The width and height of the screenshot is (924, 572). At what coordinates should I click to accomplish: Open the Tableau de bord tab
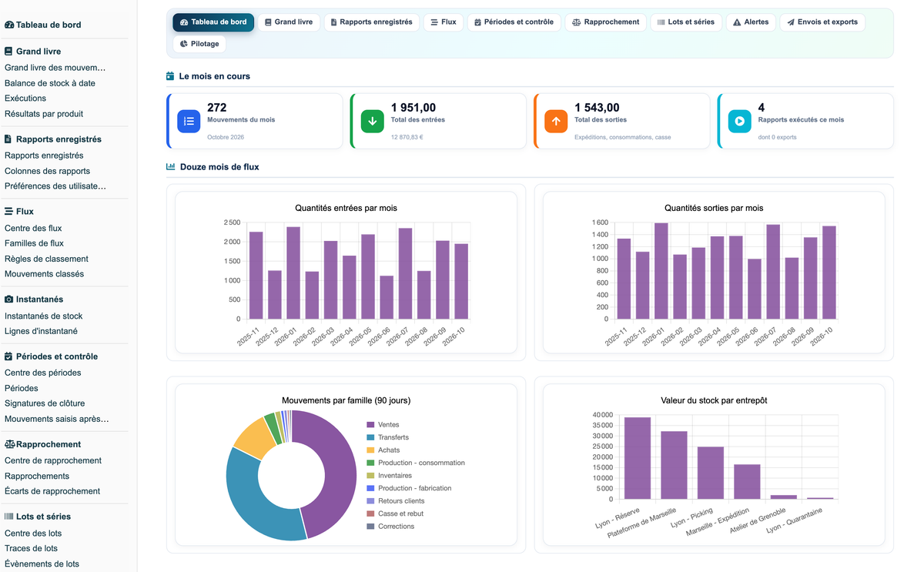213,22
